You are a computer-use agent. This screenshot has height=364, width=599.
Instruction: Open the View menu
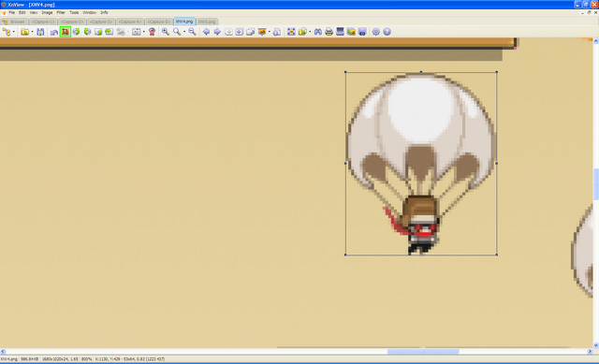coord(34,12)
